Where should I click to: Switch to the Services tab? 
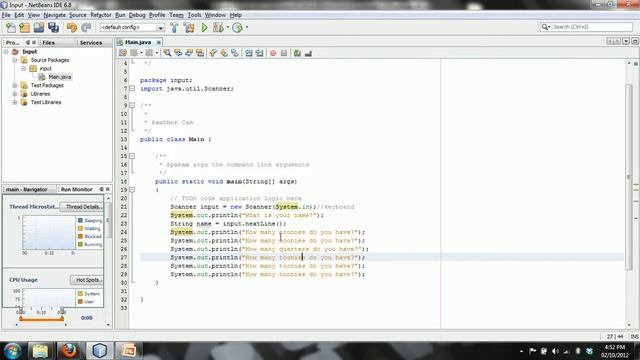(x=91, y=42)
